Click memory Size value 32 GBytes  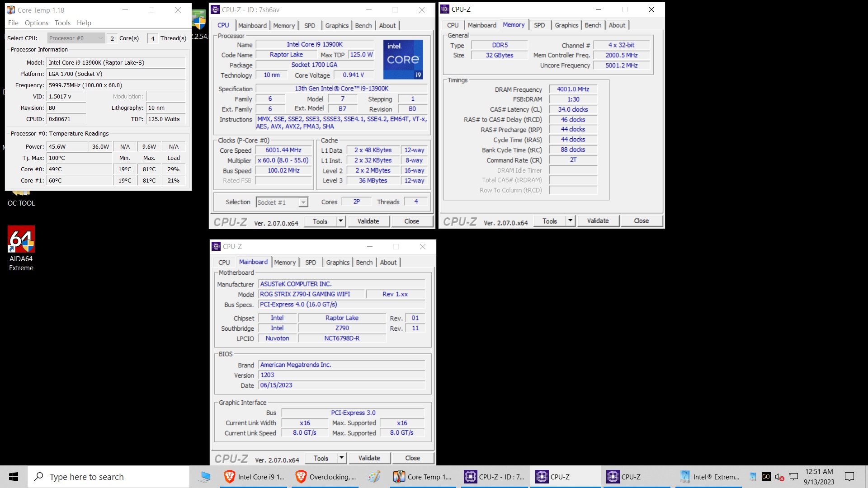click(500, 55)
